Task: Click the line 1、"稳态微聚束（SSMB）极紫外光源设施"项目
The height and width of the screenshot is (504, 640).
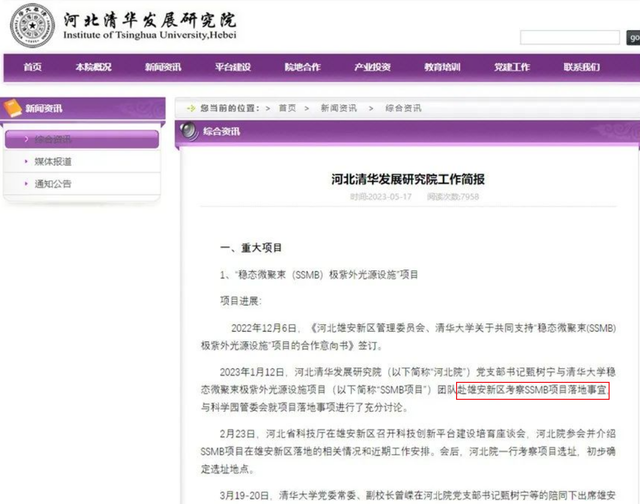Action: [x=319, y=275]
